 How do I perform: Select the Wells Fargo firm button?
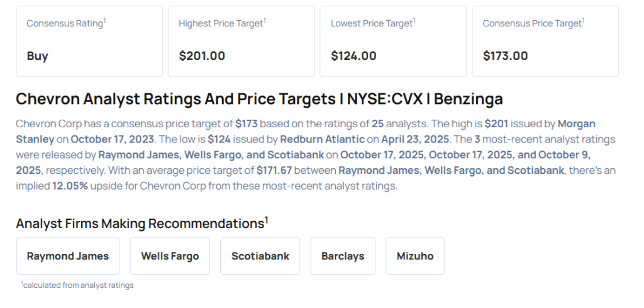pyautogui.click(x=170, y=256)
